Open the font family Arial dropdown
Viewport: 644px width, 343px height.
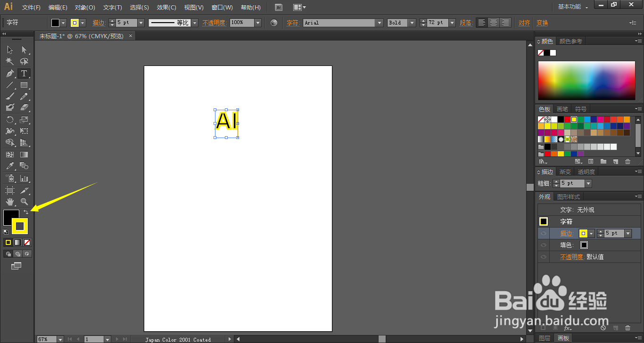[380, 23]
